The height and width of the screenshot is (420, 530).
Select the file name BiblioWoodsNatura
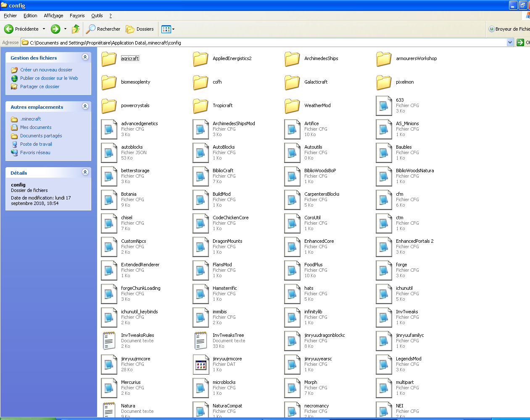(415, 171)
